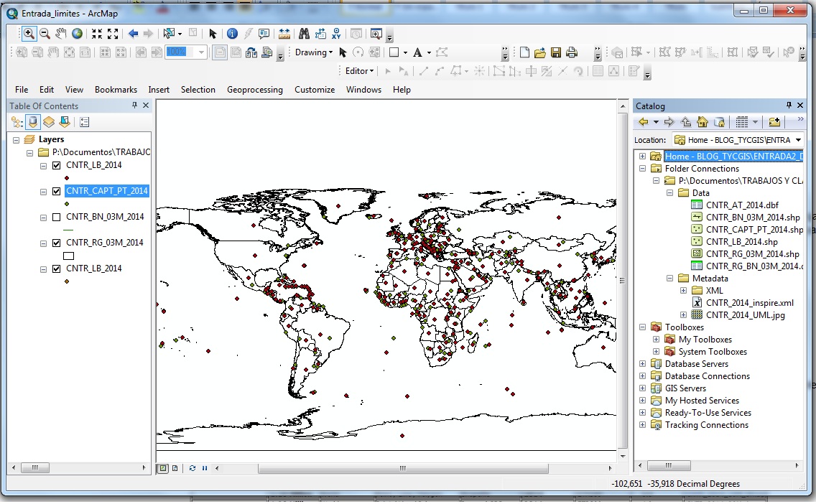Viewport: 816px width, 504px height.
Task: Click the Fixed Zoom In arrows icon
Action: click(97, 34)
